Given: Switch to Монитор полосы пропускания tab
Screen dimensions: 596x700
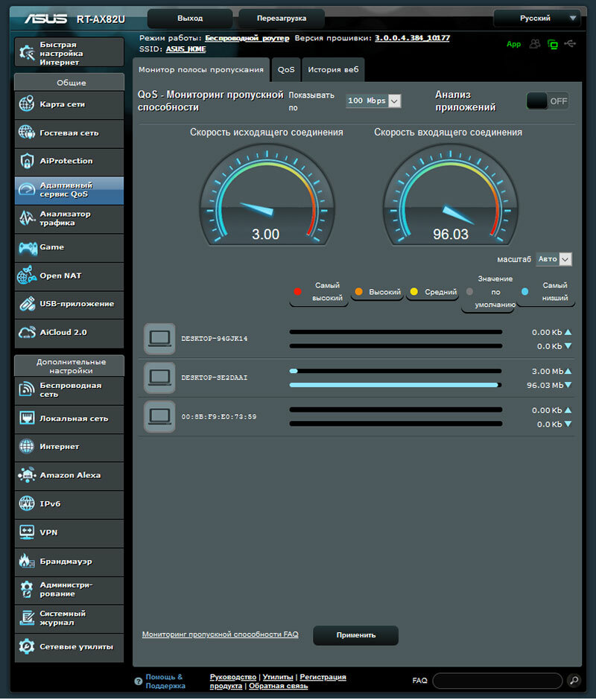Looking at the screenshot, I should [201, 70].
